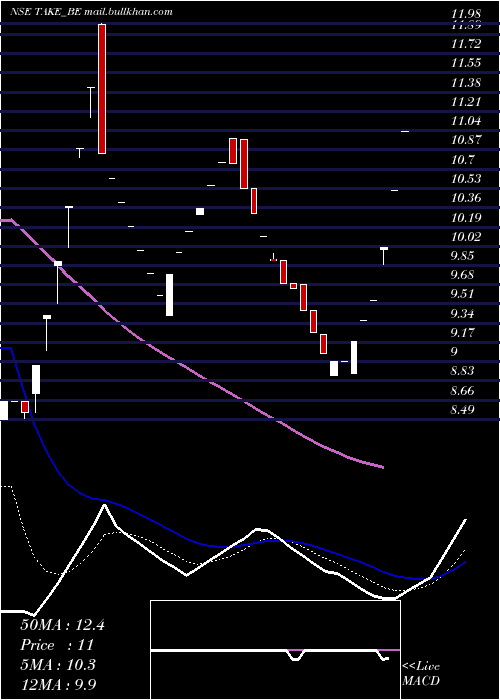Click the <<Live MACD label
The width and height of the screenshot is (500, 700).
click(421, 674)
